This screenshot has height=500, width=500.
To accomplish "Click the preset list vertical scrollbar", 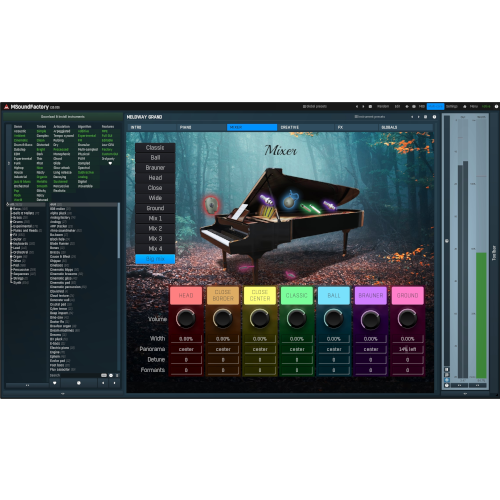I will click(118, 230).
